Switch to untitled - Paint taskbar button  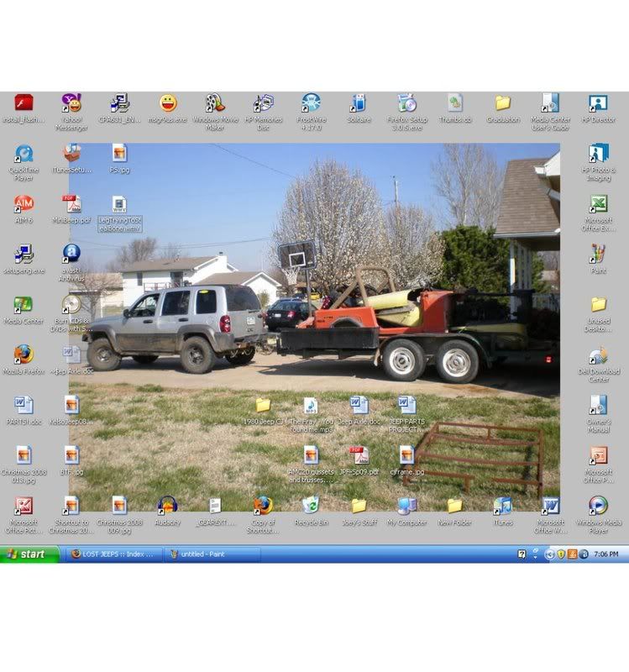pyautogui.click(x=212, y=554)
